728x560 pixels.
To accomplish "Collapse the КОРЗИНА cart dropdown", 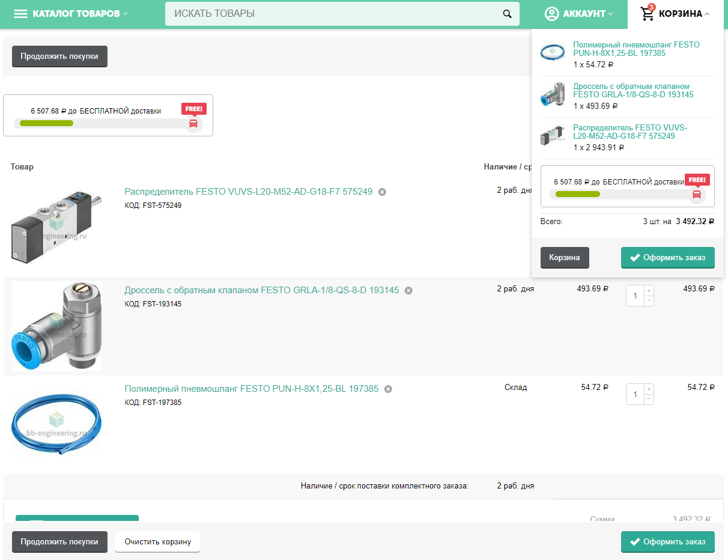I will tap(675, 14).
